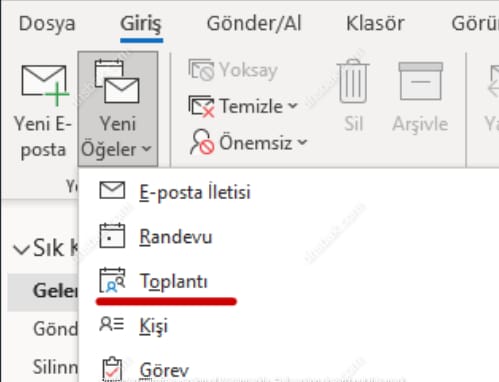Click the Yoksay ignore icon
Viewport: 499px width, 382px height.
click(201, 70)
